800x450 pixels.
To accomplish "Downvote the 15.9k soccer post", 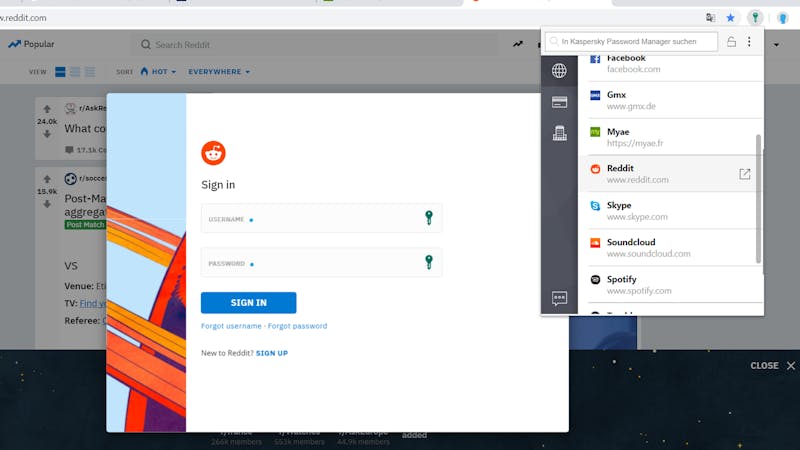I will point(47,204).
